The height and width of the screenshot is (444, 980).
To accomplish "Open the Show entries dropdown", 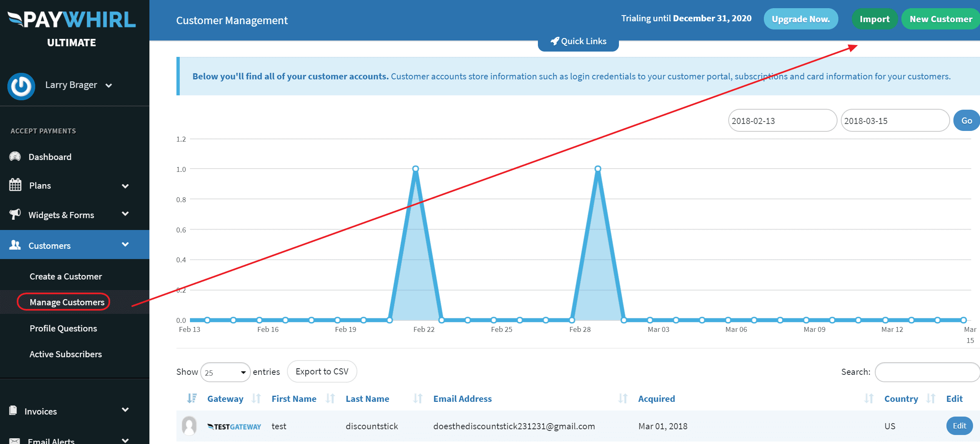I will pyautogui.click(x=225, y=372).
